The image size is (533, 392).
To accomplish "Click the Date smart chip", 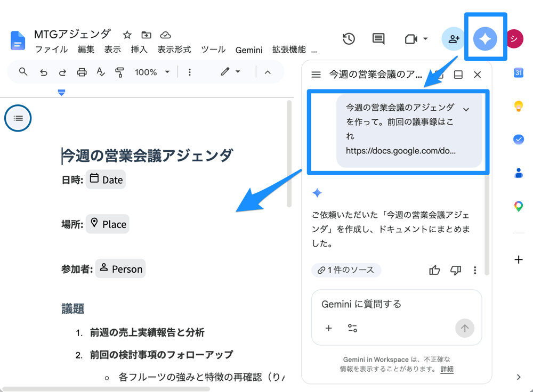I will (106, 179).
